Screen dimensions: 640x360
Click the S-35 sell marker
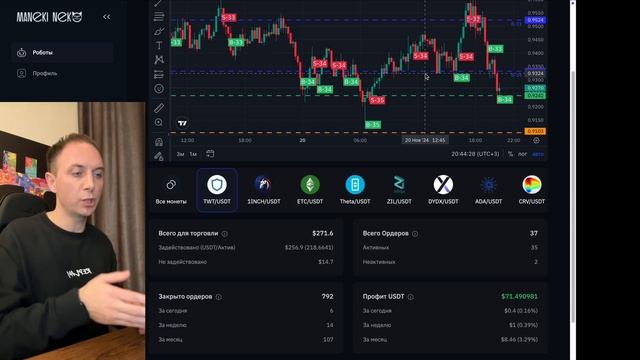[x=377, y=100]
